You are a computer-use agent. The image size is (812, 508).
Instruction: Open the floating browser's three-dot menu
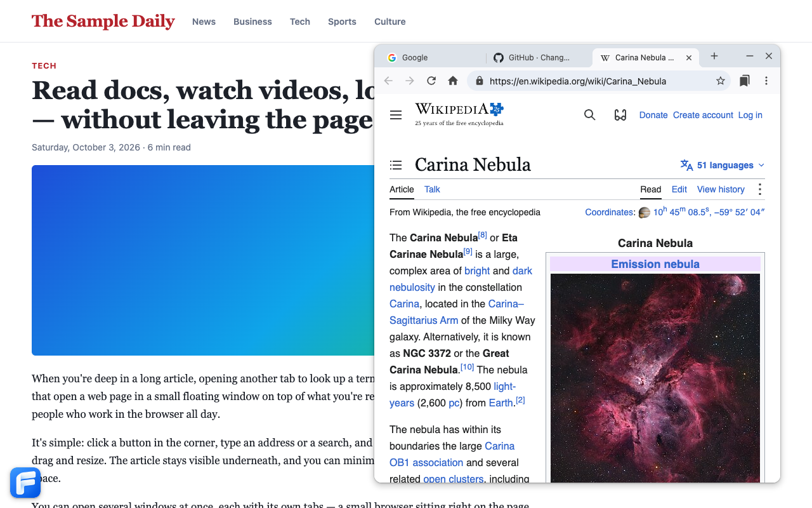click(766, 81)
